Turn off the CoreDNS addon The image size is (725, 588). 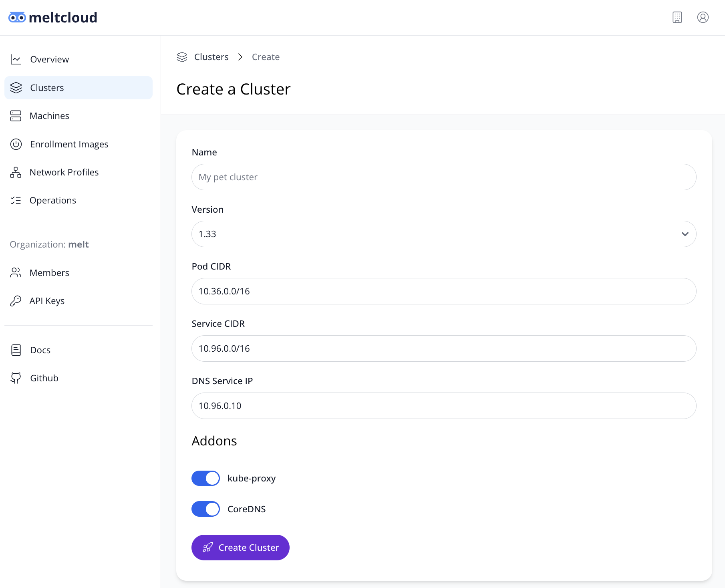(x=205, y=509)
